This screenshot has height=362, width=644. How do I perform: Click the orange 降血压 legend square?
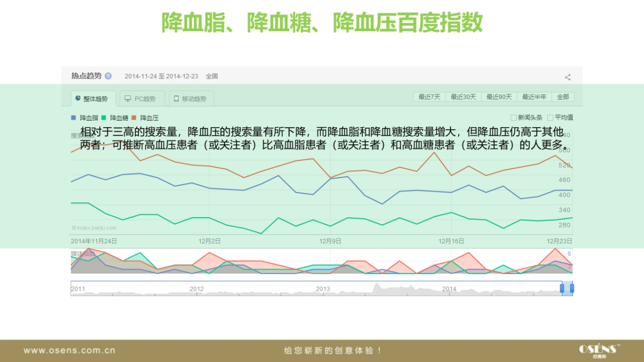[134, 117]
